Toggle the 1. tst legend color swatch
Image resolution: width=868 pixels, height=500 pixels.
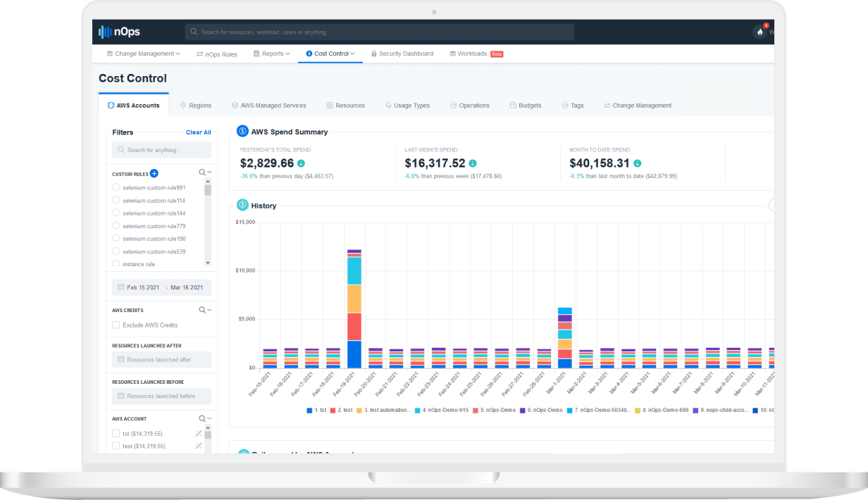click(x=309, y=410)
